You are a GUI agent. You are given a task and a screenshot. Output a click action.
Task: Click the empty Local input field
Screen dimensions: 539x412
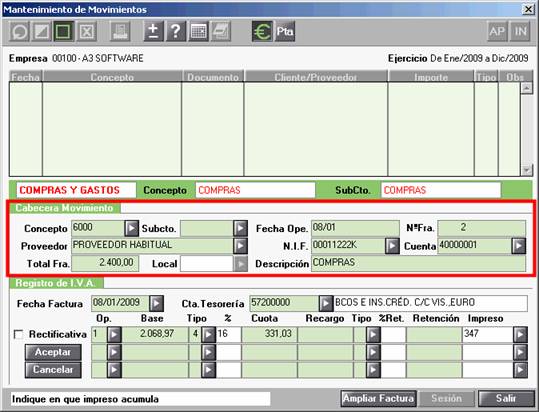[x=207, y=264]
